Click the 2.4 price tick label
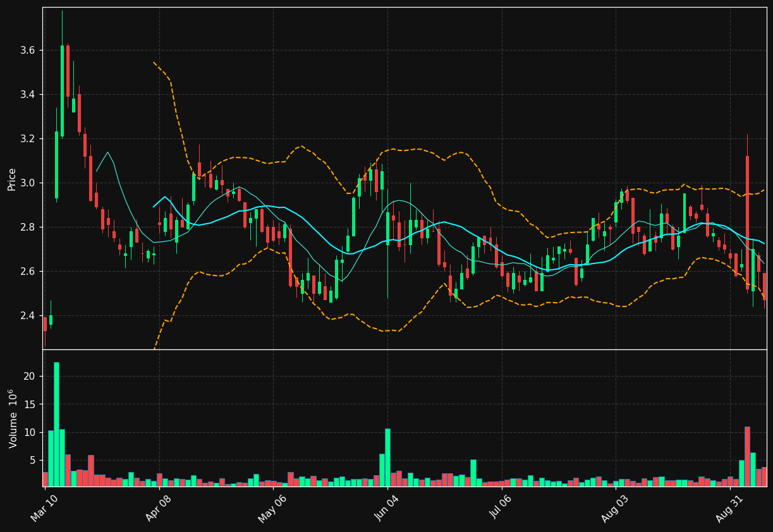The image size is (773, 532). tap(28, 316)
